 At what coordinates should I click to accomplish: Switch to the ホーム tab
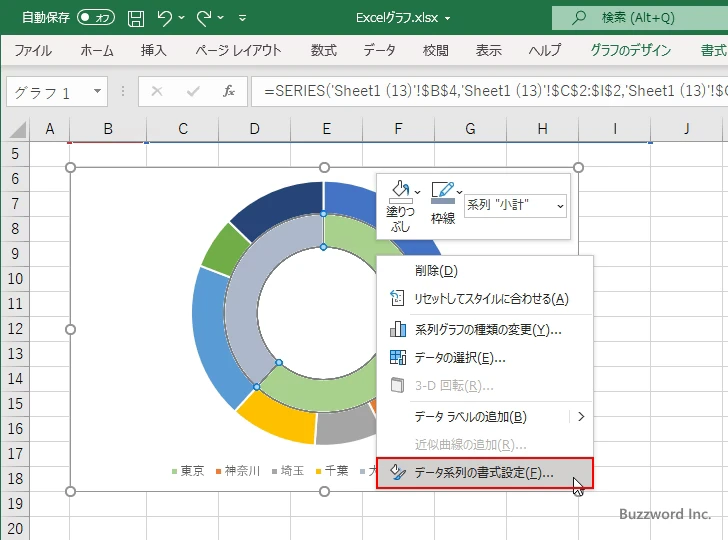tap(97, 50)
